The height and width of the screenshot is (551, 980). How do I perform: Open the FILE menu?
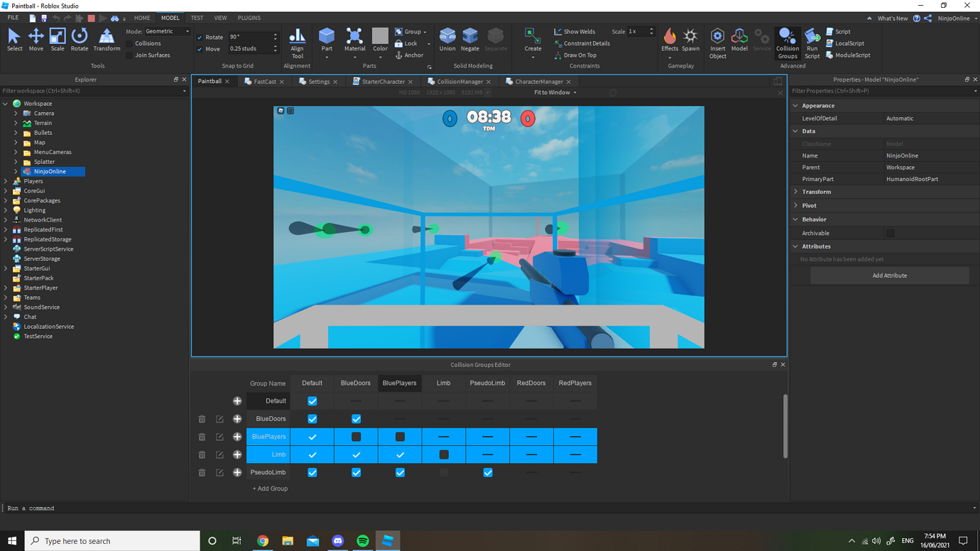coord(13,18)
